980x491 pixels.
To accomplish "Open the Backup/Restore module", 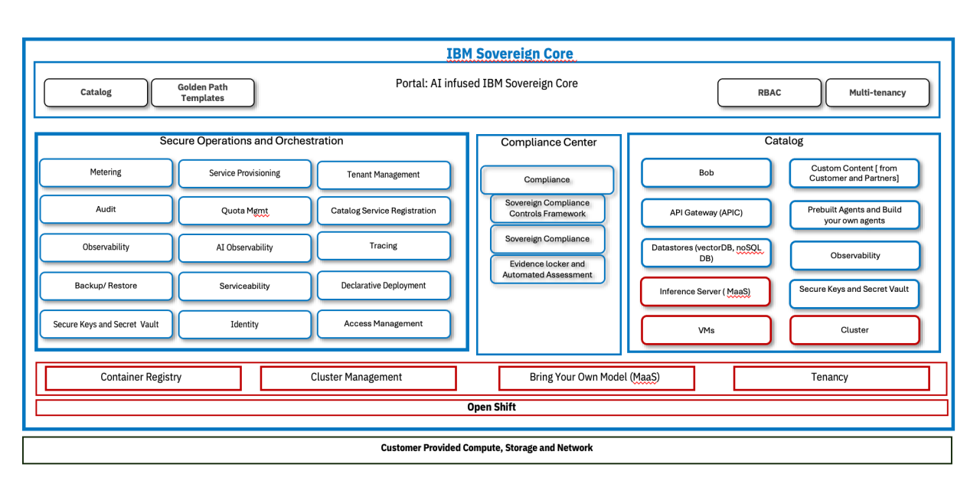I will 106,286.
